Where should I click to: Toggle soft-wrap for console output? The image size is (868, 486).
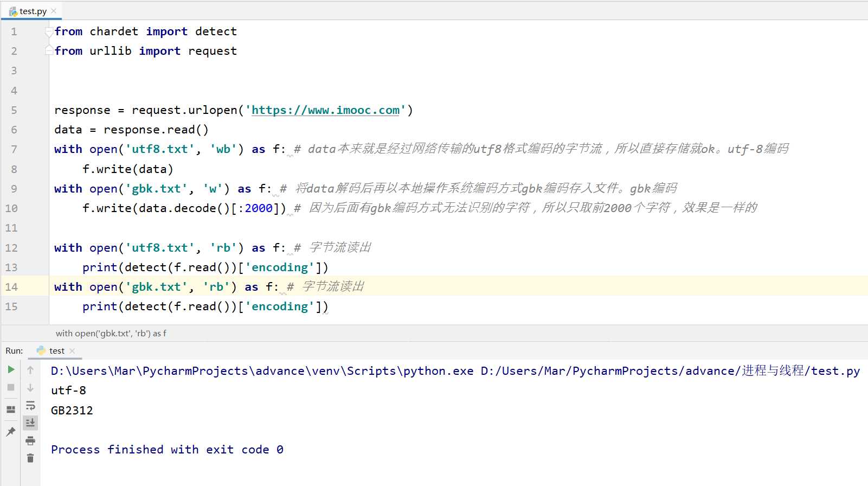(30, 405)
